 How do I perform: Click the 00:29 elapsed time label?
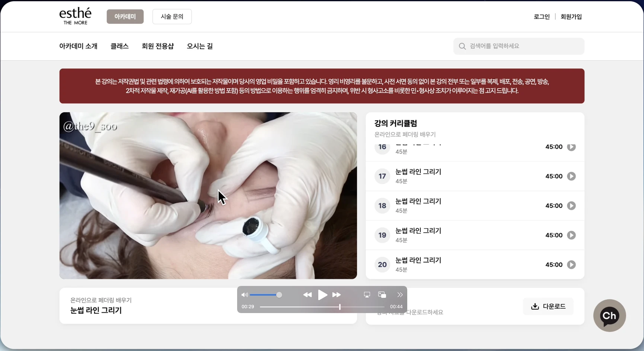[248, 307]
